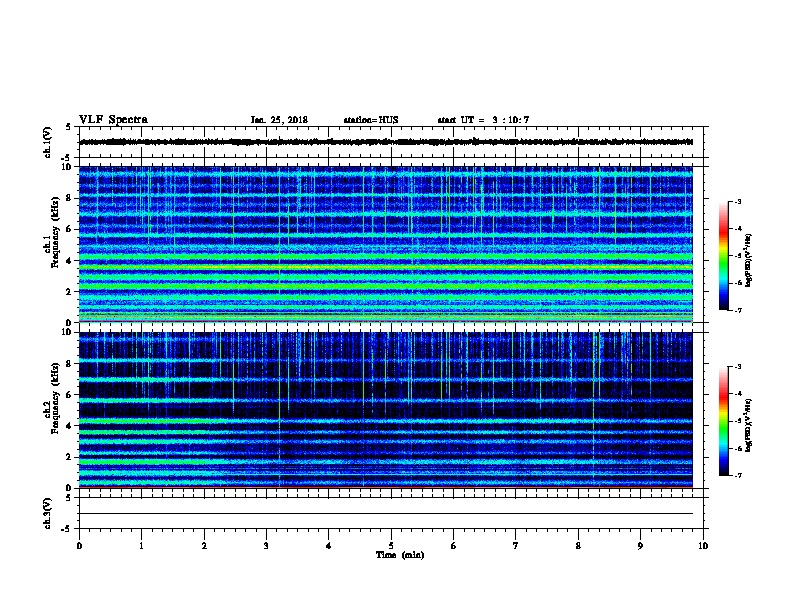Click the ch.1 "Frequency (kHz)" axis label
Viewport: 792px width, 612px height.
pyautogui.click(x=56, y=233)
